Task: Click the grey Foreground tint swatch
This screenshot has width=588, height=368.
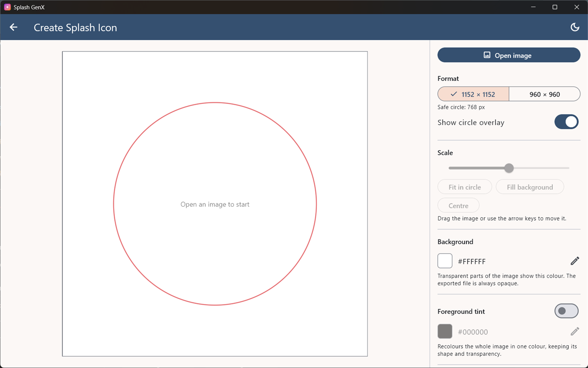Action: point(445,332)
